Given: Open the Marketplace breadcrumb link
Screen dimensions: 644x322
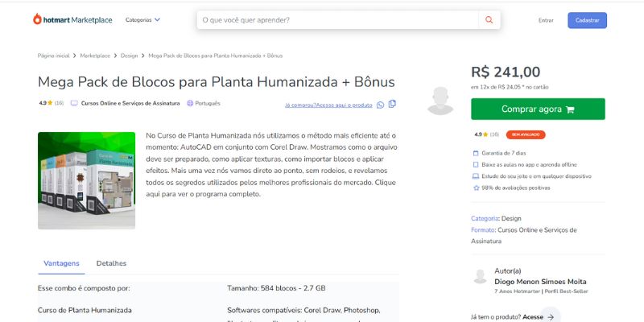Looking at the screenshot, I should click(95, 56).
